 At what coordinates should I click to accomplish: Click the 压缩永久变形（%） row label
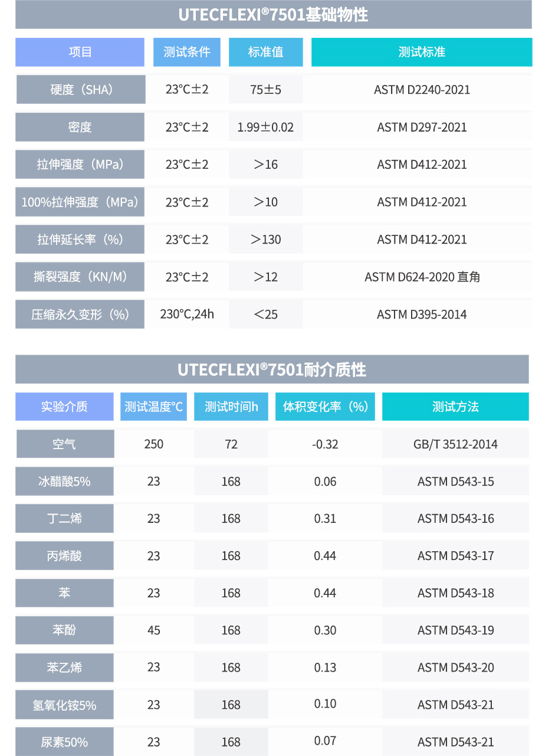click(x=80, y=314)
